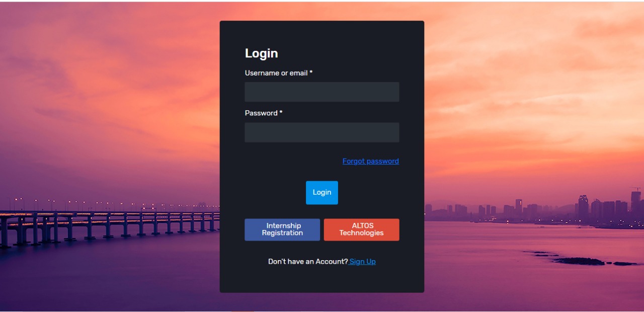Click the empty area below the Sign Up line

[321, 279]
